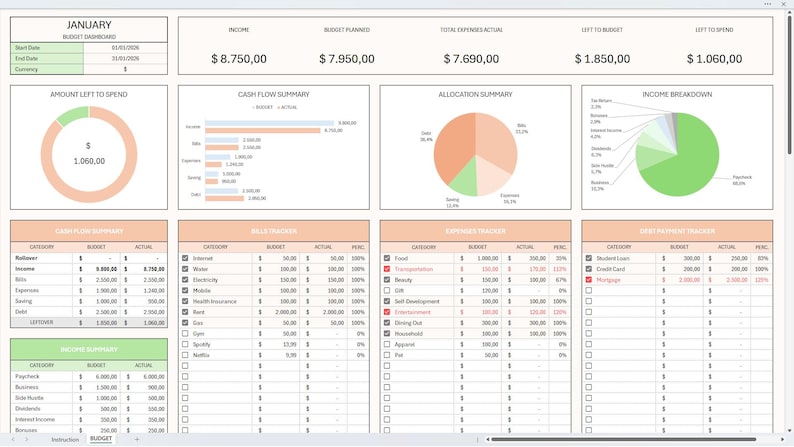The width and height of the screenshot is (794, 447).
Task: Check the Netflix bill checkbox
Action: (185, 355)
